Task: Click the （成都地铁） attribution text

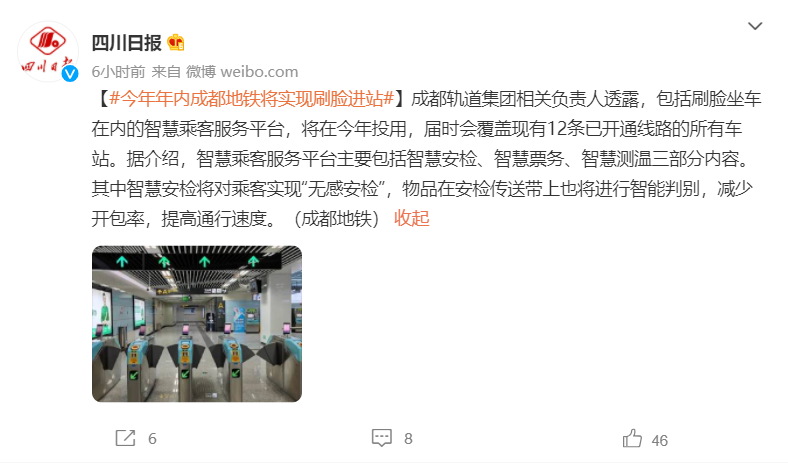Action: pos(337,219)
